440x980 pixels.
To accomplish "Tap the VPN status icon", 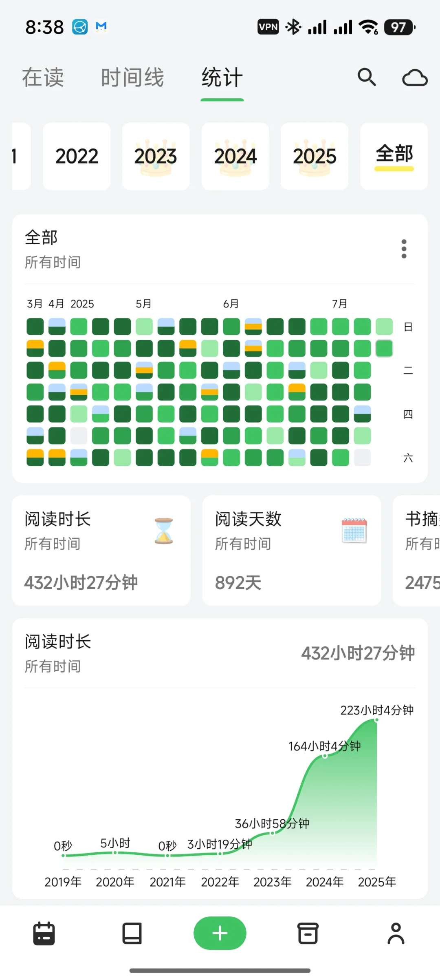I will coord(268,27).
